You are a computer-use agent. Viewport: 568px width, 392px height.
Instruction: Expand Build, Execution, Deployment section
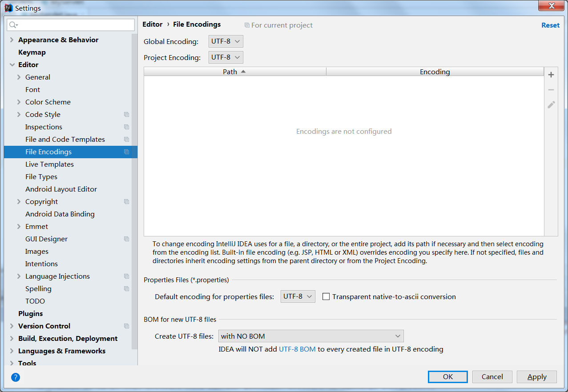tap(12, 339)
